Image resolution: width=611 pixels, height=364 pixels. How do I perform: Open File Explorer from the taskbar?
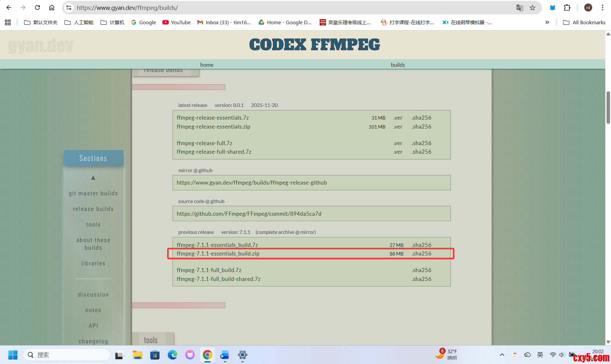[138, 355]
